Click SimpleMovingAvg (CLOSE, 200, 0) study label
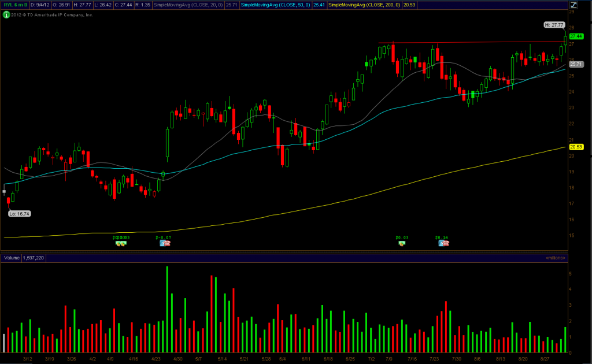592x364 pixels. tap(364, 5)
